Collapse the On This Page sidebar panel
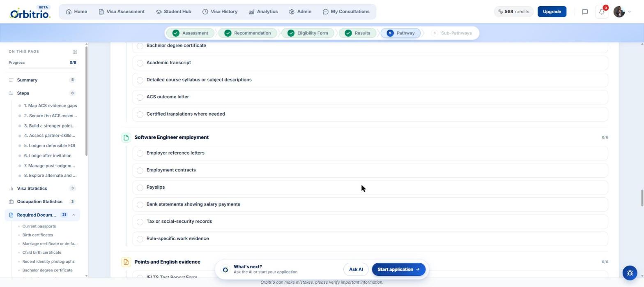This screenshot has height=287, width=644. pyautogui.click(x=75, y=52)
